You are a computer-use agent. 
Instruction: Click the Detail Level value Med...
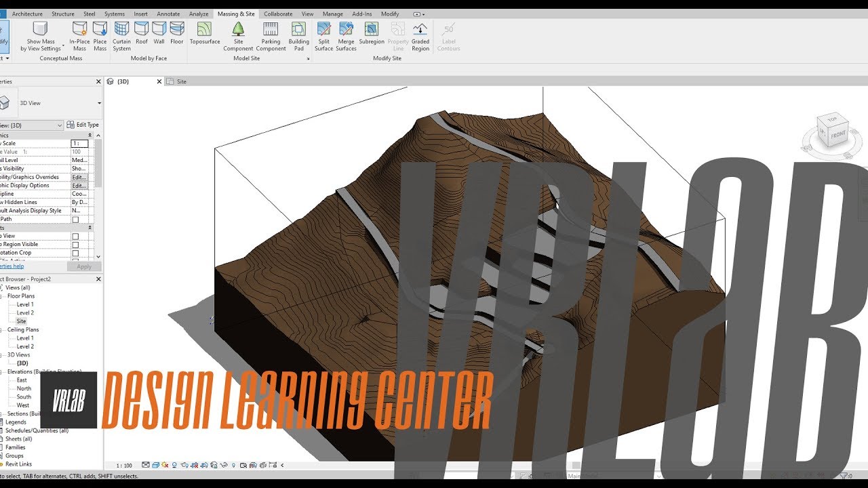[79, 160]
